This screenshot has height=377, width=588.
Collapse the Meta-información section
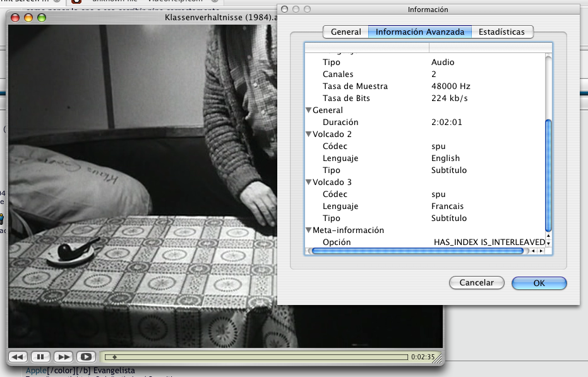click(309, 230)
